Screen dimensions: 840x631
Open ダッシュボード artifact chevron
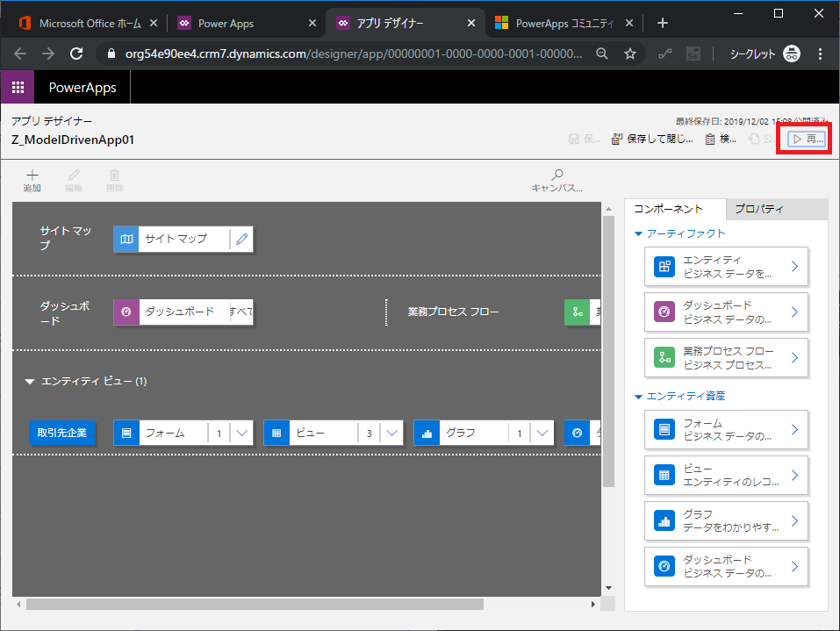point(795,312)
